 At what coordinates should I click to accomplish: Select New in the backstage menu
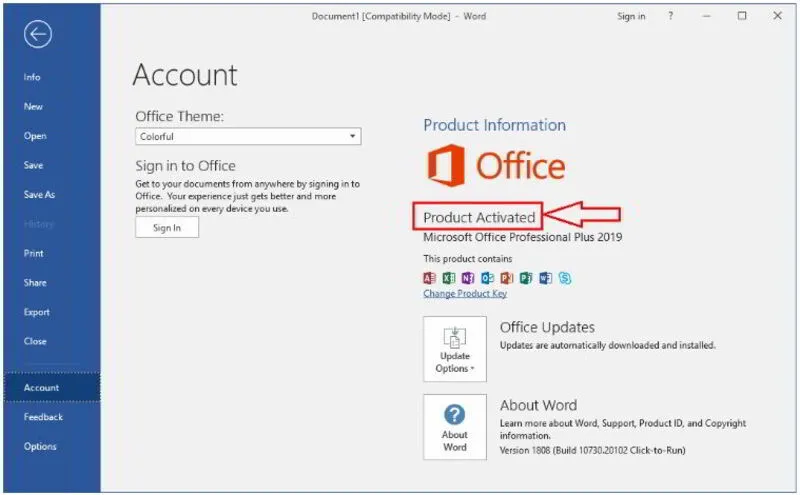[33, 107]
